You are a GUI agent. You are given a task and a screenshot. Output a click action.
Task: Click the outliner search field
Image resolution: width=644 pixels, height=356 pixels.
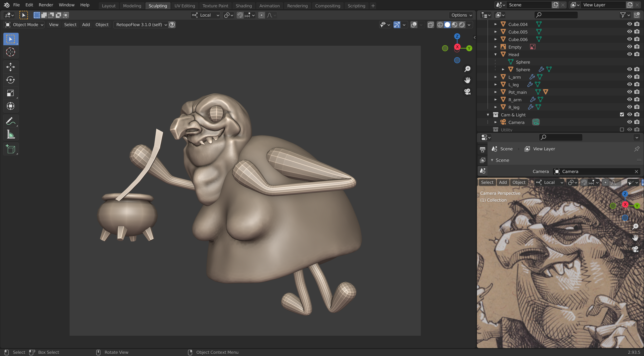(x=556, y=15)
